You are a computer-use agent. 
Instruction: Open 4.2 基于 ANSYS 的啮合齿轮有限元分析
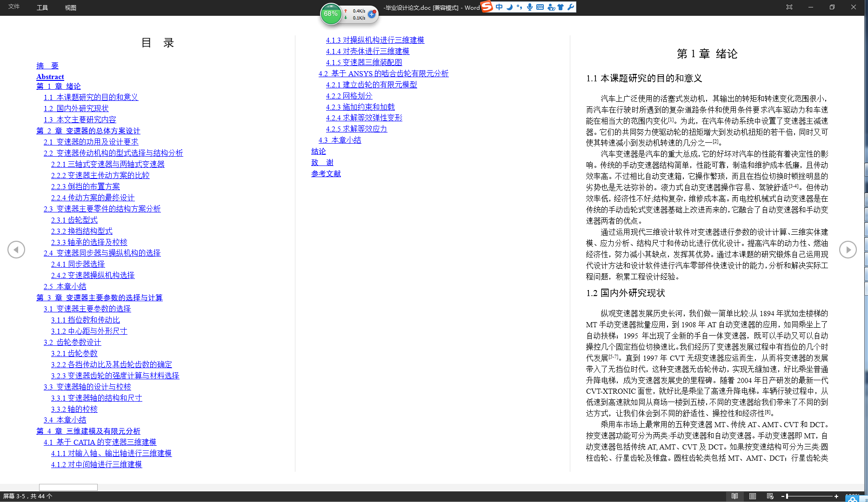point(384,73)
